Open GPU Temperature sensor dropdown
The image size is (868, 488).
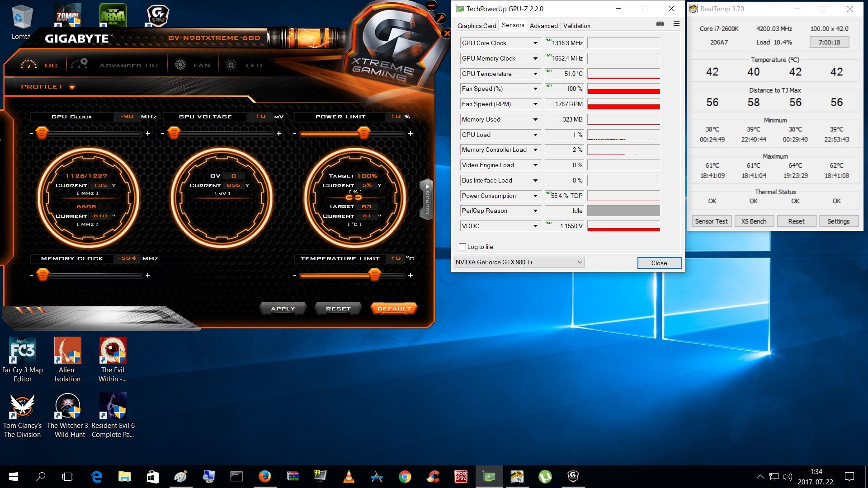click(535, 74)
